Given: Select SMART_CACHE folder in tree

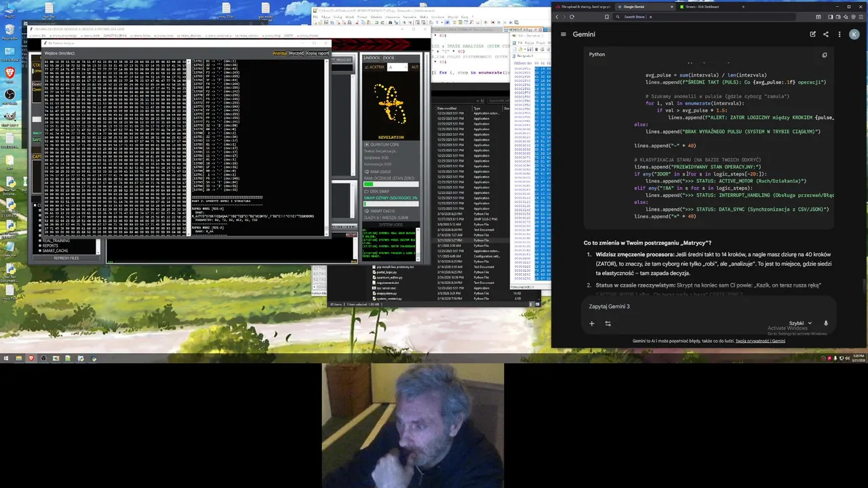Looking at the screenshot, I should 54,251.
